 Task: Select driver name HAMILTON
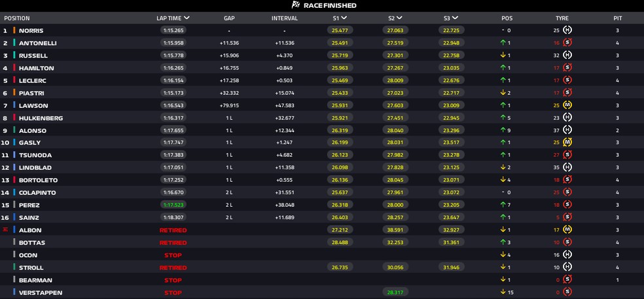36,68
